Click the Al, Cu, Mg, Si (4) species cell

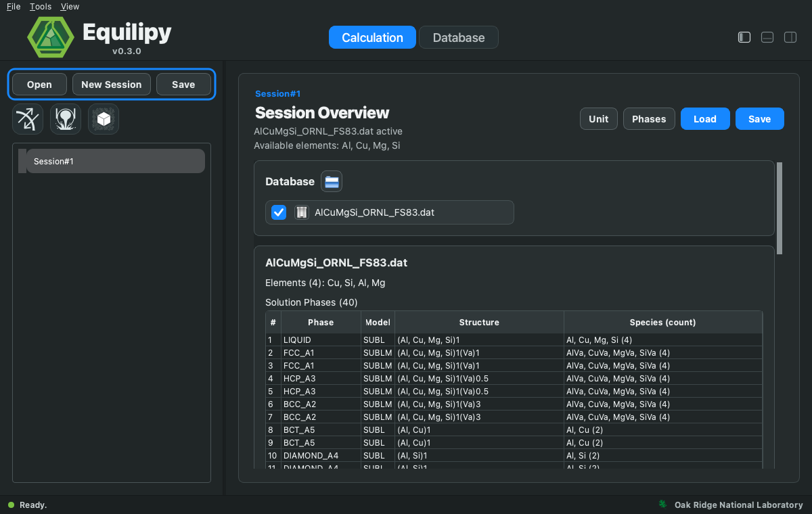point(662,340)
